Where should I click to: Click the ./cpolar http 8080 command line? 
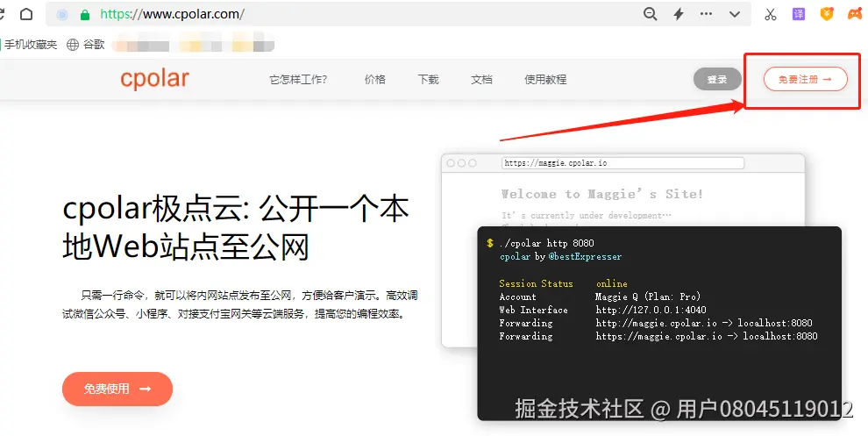tap(546, 243)
